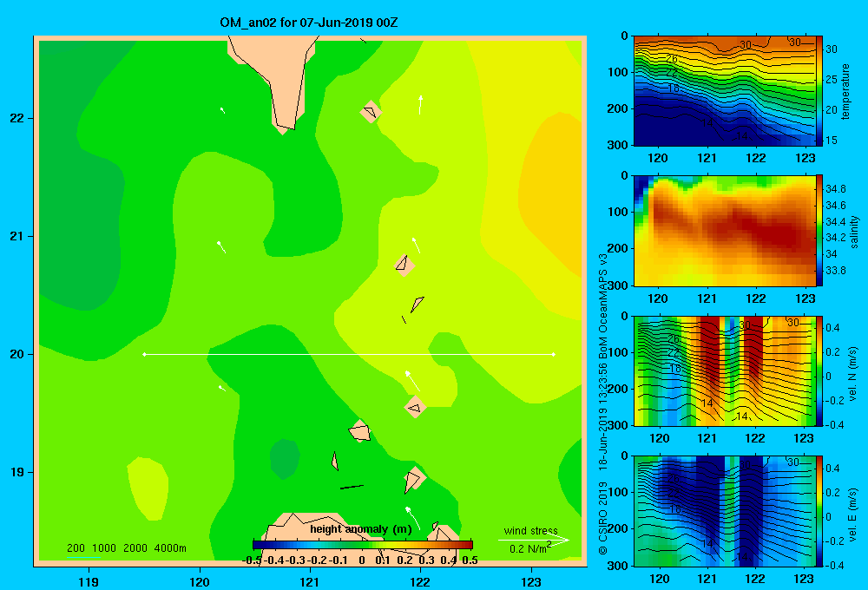
Task: Open the salinity cross-section panel
Action: tap(725, 231)
